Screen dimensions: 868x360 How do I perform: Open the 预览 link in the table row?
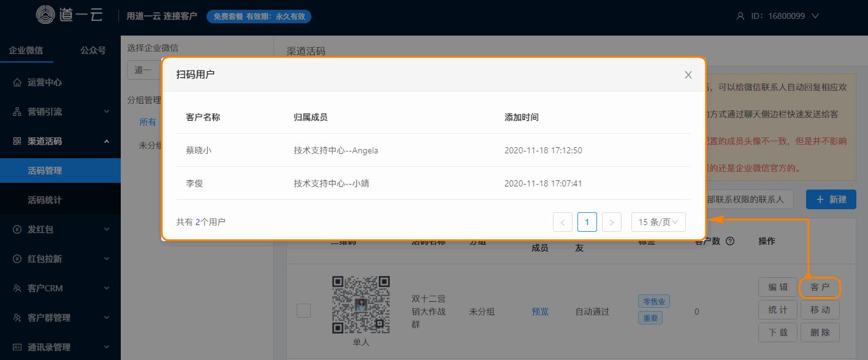[539, 311]
